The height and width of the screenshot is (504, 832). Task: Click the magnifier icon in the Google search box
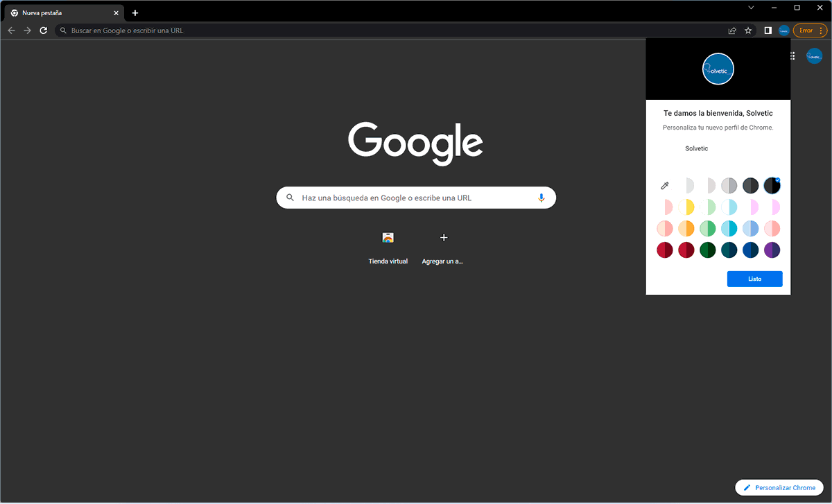(x=291, y=198)
